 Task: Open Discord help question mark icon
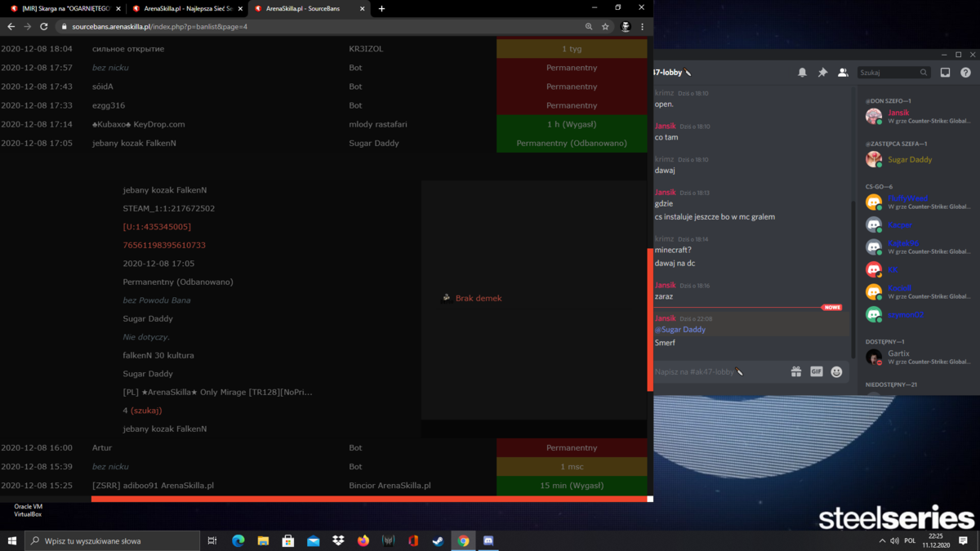[965, 73]
